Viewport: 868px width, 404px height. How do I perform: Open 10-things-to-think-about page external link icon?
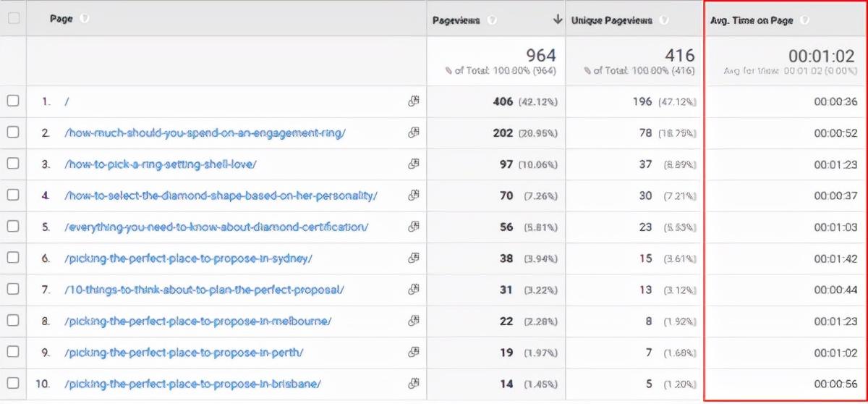(414, 289)
